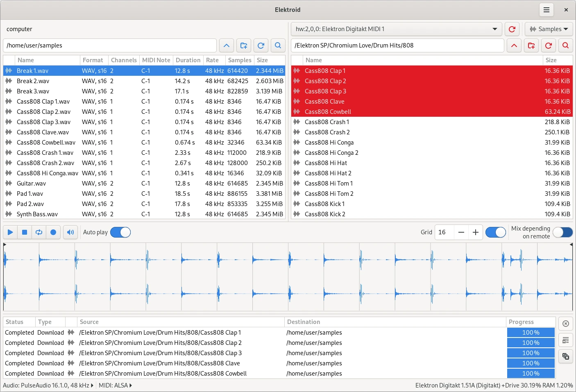Play the selected sample
Screen dimensions: 576x392
pos(10,232)
